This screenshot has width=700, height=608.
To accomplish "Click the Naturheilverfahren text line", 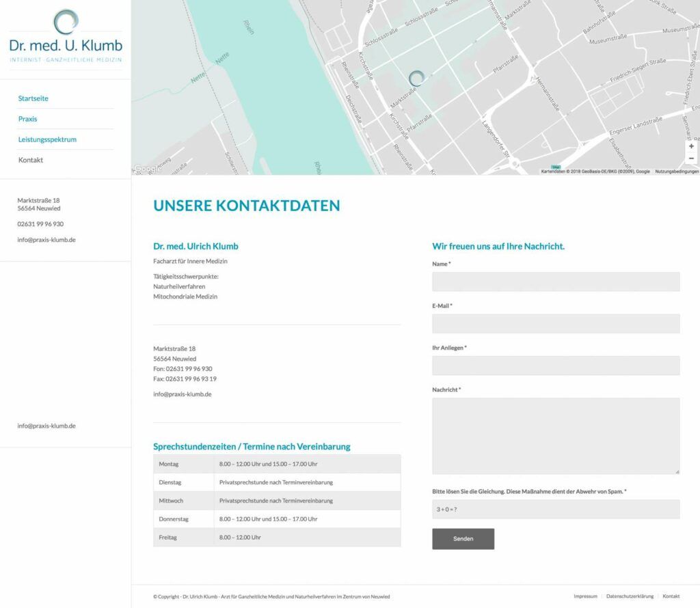I will pos(179,287).
